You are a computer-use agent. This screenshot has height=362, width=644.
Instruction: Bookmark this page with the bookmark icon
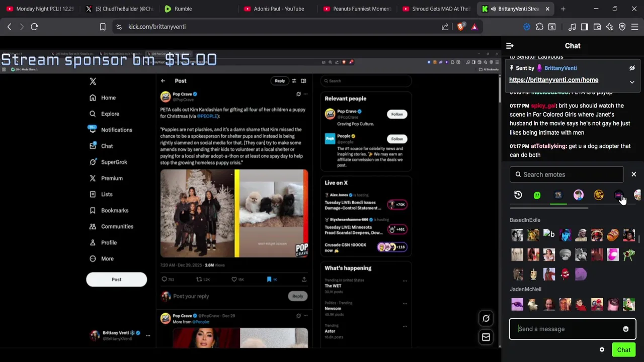pos(103,27)
